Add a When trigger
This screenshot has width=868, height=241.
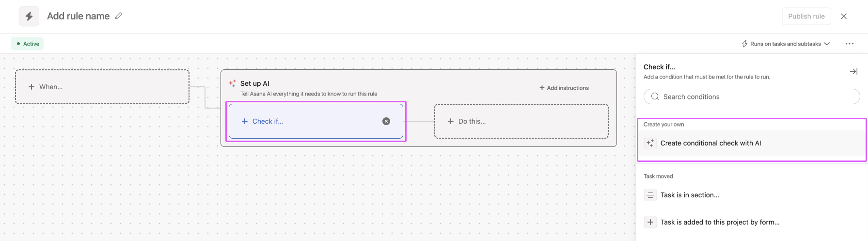pos(102,87)
